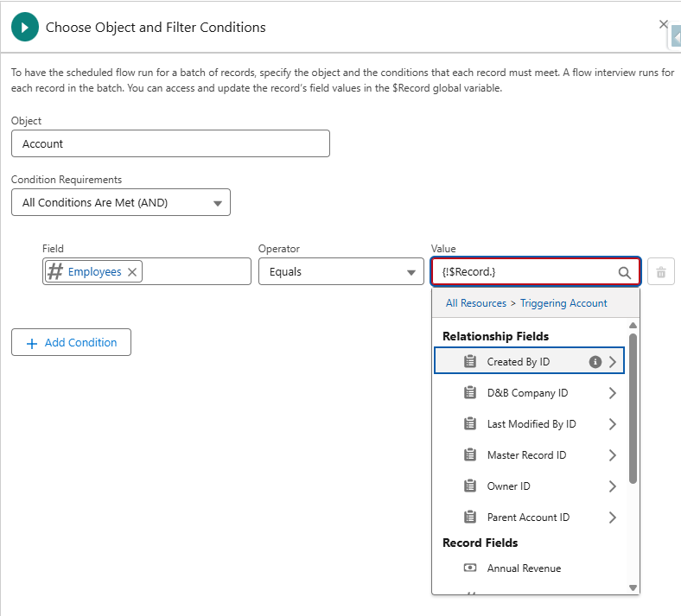Screen dimensions: 681x616
Task: Expand the Created By ID chevron
Action: pos(613,362)
